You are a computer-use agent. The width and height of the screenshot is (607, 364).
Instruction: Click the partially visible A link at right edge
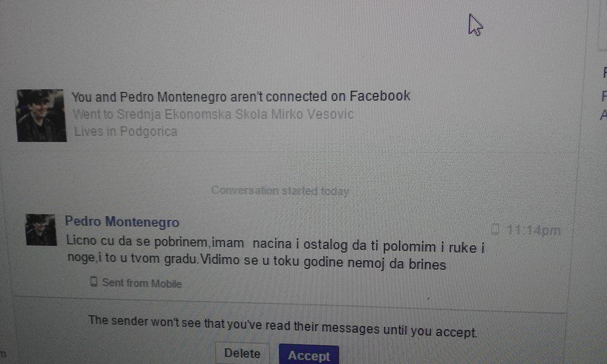pyautogui.click(x=603, y=115)
